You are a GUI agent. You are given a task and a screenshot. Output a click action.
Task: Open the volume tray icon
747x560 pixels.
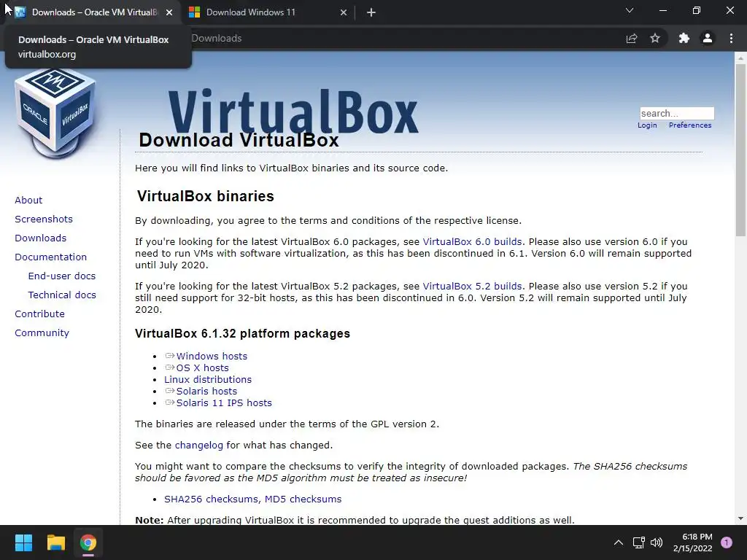point(657,542)
